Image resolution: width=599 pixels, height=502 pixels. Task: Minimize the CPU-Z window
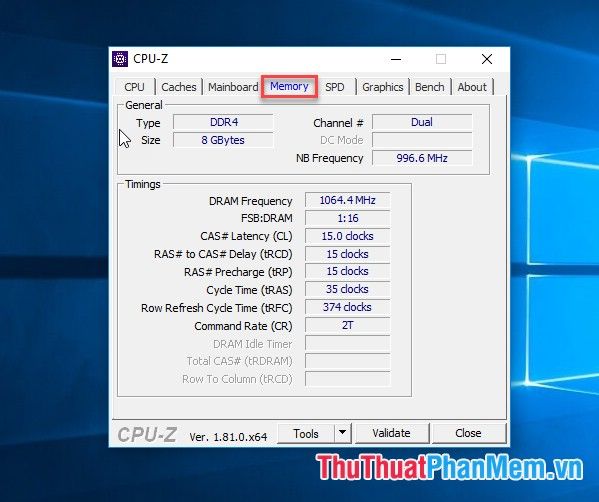396,59
